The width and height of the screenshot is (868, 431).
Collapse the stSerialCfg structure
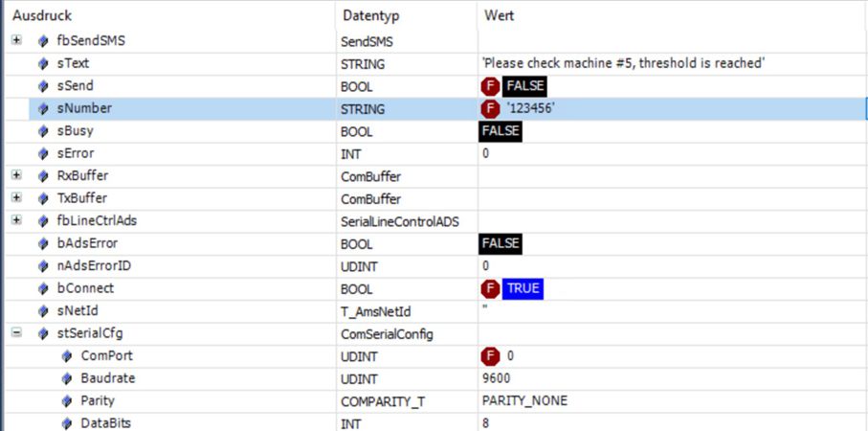(16, 334)
